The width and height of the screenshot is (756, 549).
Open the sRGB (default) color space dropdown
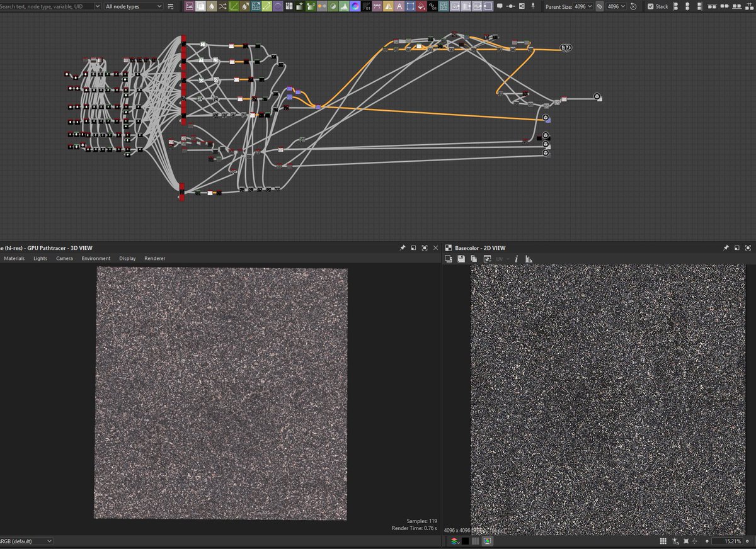pyautogui.click(x=26, y=541)
